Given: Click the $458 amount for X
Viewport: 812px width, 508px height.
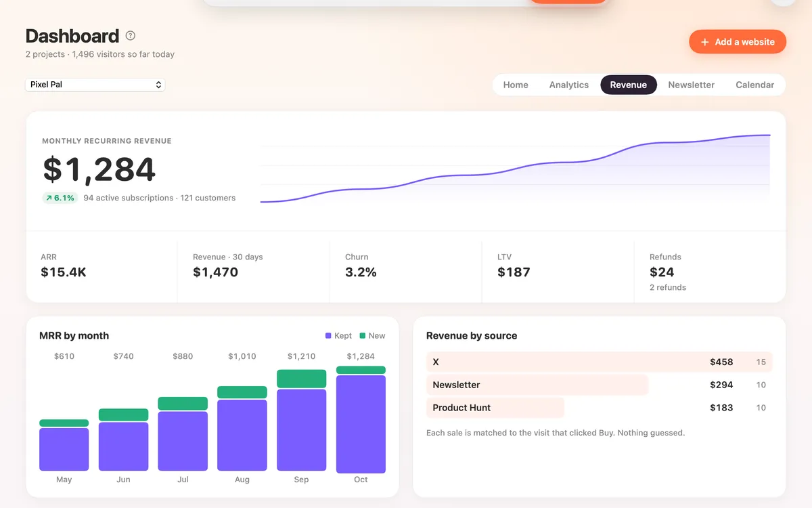Looking at the screenshot, I should tap(721, 362).
